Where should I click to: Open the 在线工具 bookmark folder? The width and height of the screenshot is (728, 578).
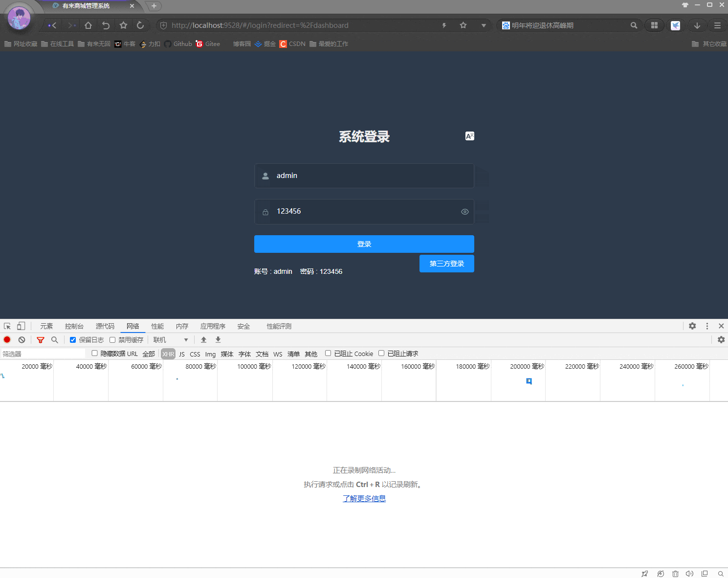pos(58,44)
